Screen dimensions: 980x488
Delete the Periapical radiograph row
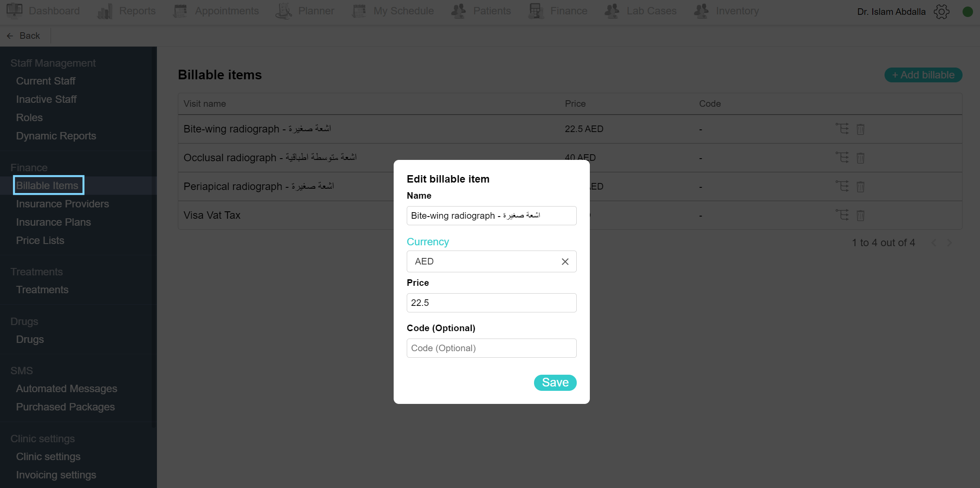861,186
